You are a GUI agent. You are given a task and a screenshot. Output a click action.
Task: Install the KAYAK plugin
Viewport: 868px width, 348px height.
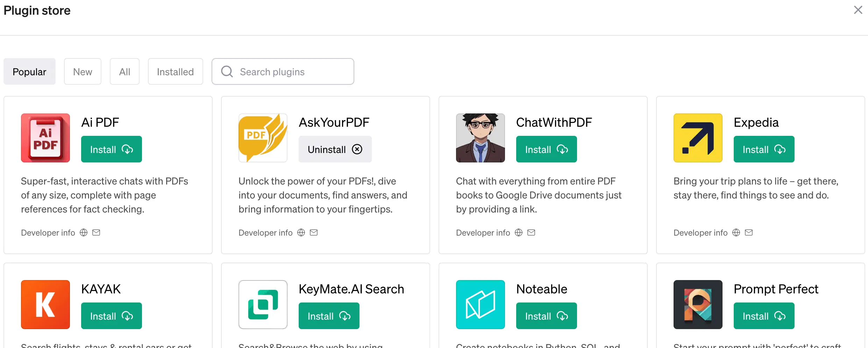111,316
